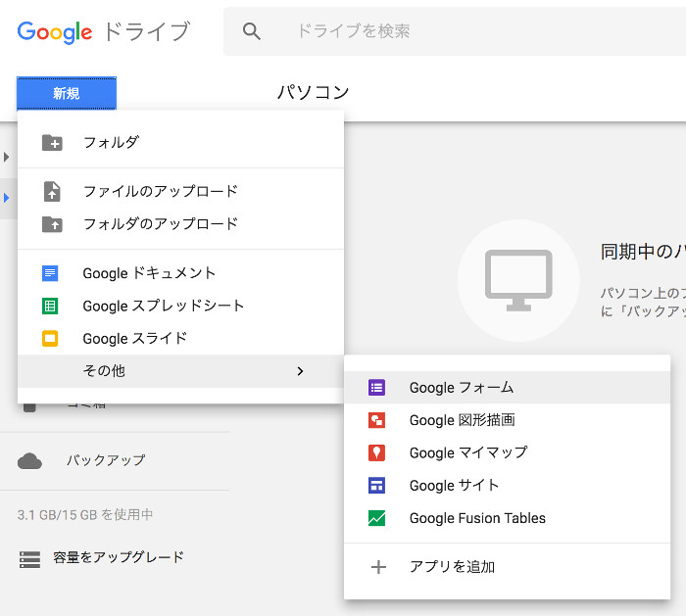Click the purple Google Forms icon

[x=376, y=388]
